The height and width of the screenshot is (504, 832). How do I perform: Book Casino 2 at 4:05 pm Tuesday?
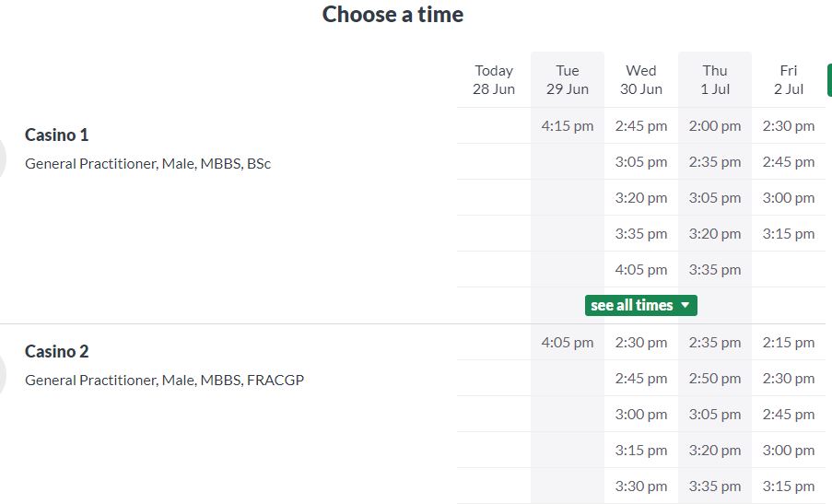568,343
